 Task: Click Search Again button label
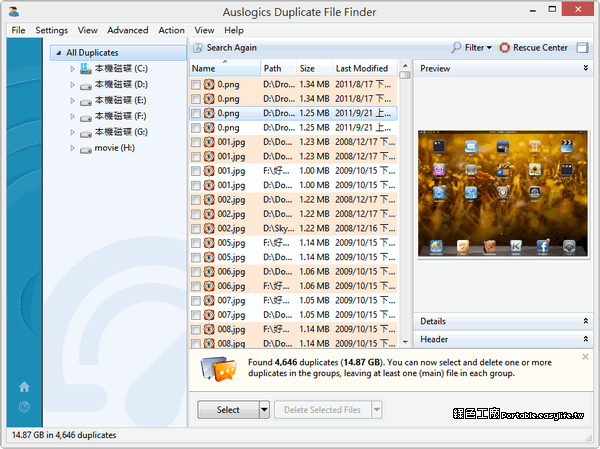click(x=232, y=48)
